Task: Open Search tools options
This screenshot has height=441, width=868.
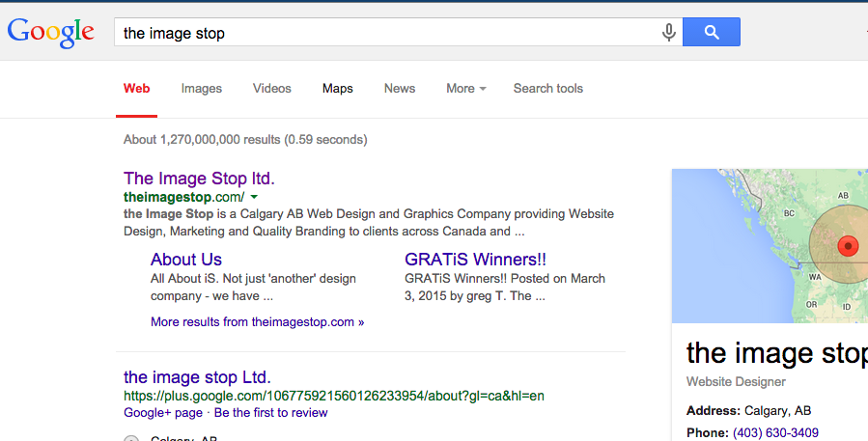Action: pyautogui.click(x=548, y=89)
